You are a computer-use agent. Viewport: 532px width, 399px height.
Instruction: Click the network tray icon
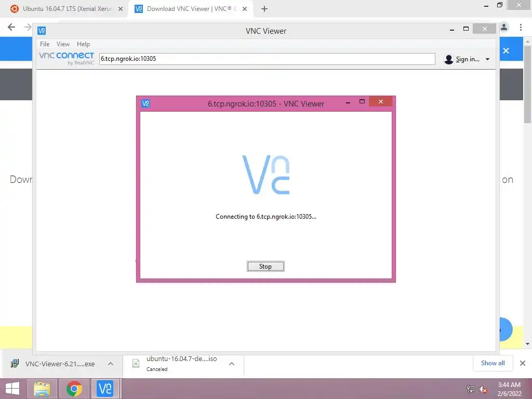point(470,389)
